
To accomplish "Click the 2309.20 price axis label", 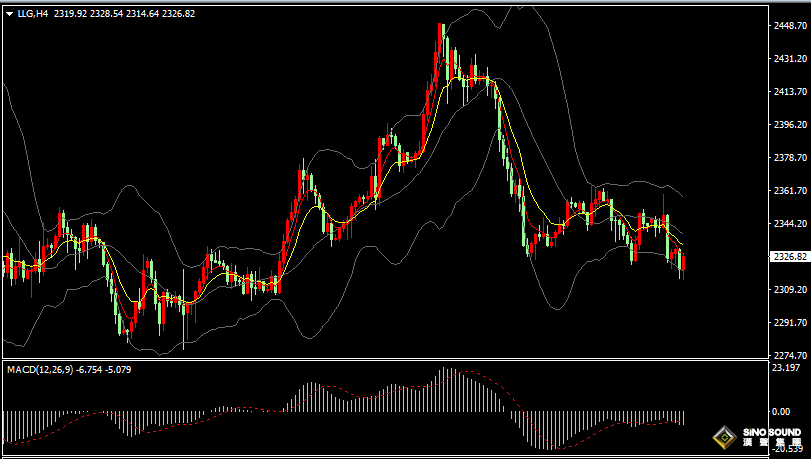I will point(790,290).
